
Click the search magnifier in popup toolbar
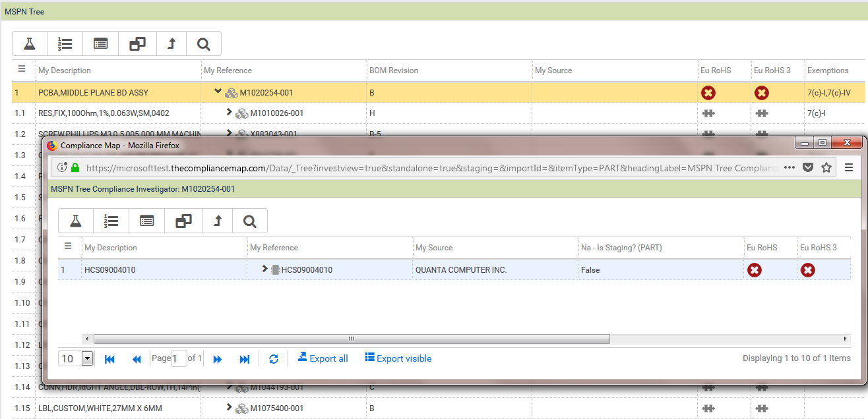click(249, 221)
